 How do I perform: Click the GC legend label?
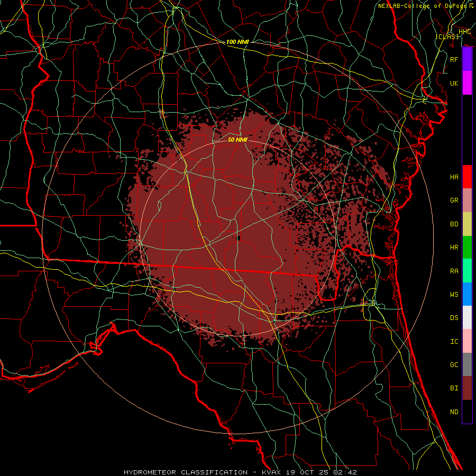(454, 364)
